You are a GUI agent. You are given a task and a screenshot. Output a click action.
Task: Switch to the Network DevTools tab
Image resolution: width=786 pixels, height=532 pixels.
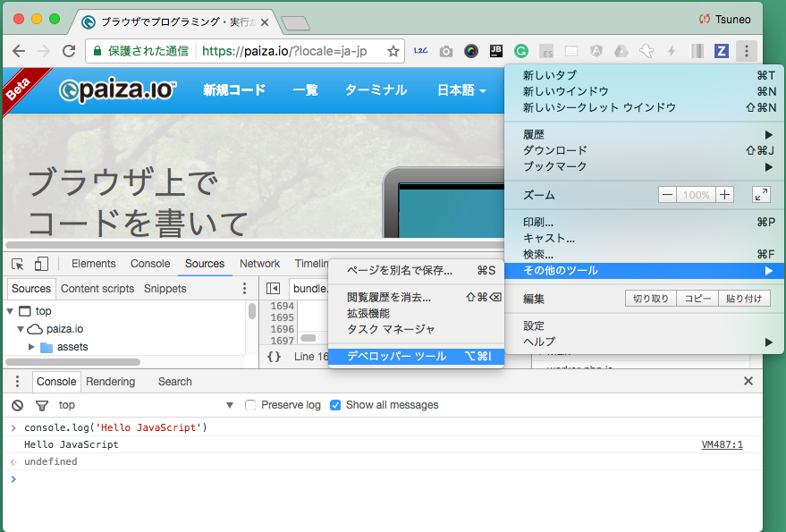tap(259, 264)
